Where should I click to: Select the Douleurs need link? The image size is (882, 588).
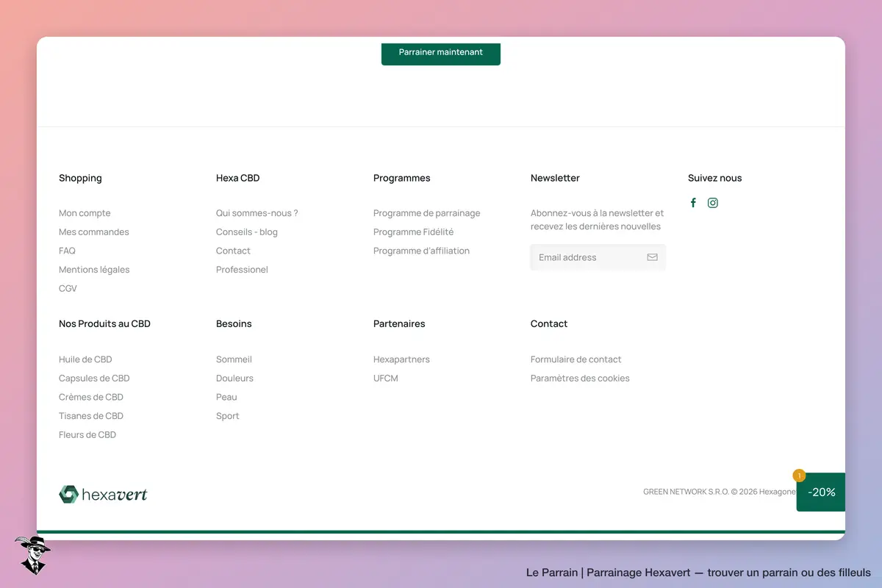(234, 379)
